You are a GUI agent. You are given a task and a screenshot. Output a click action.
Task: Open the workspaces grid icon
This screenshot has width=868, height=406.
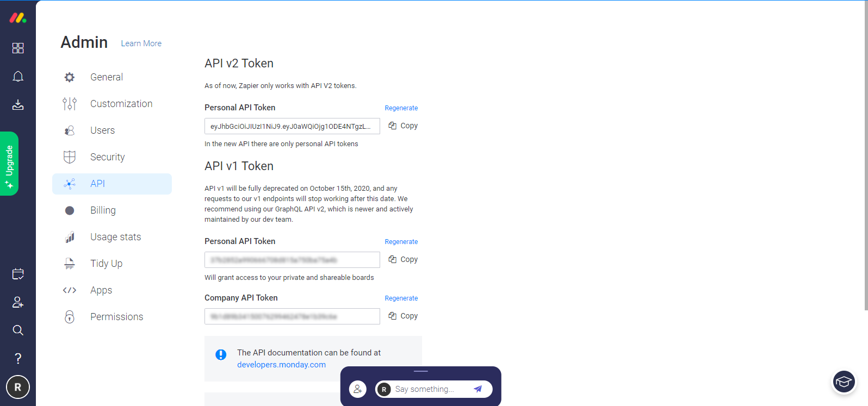[x=18, y=48]
